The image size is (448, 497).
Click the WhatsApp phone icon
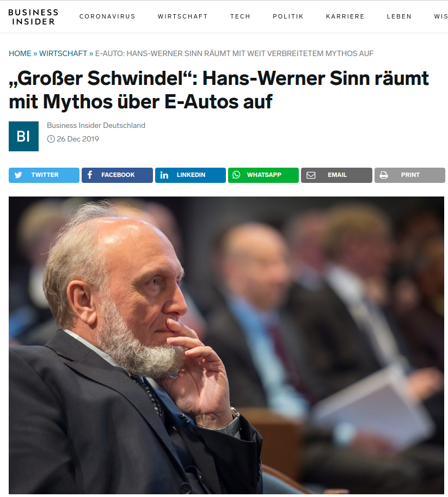pyautogui.click(x=236, y=175)
